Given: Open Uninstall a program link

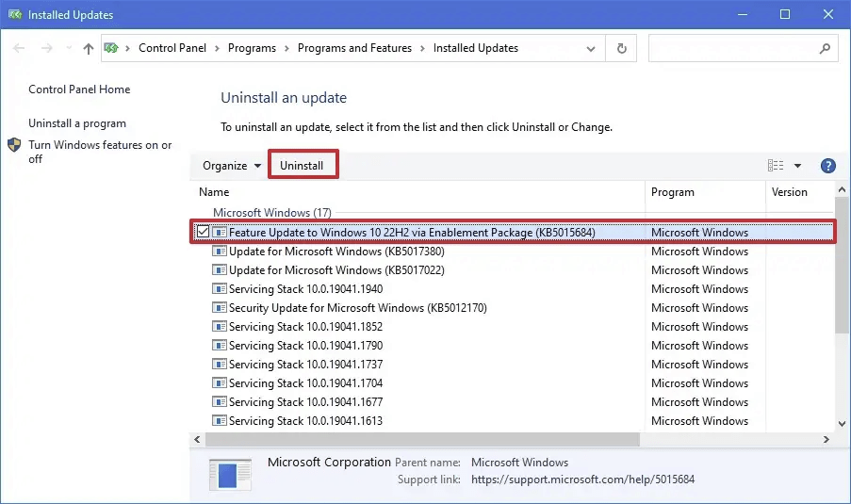Looking at the screenshot, I should (x=77, y=123).
